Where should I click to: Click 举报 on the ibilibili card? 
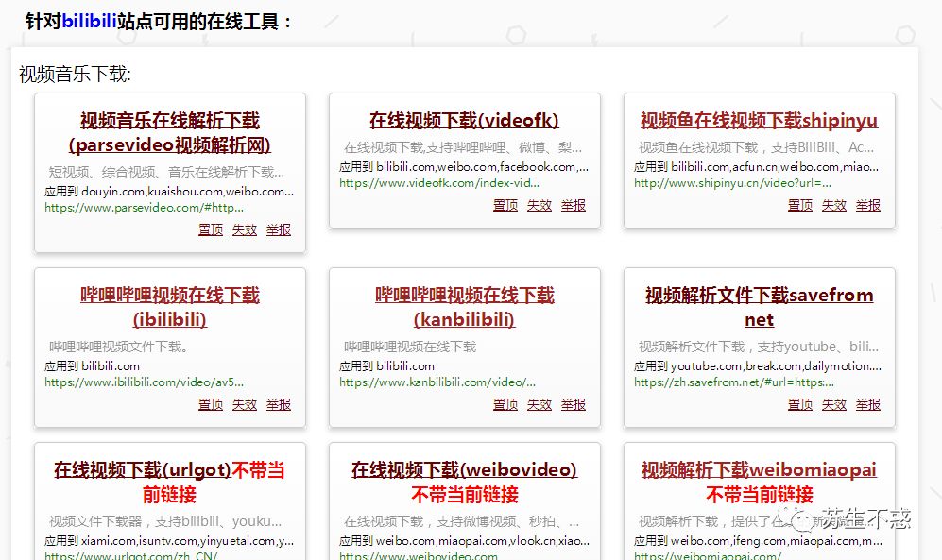coord(279,404)
